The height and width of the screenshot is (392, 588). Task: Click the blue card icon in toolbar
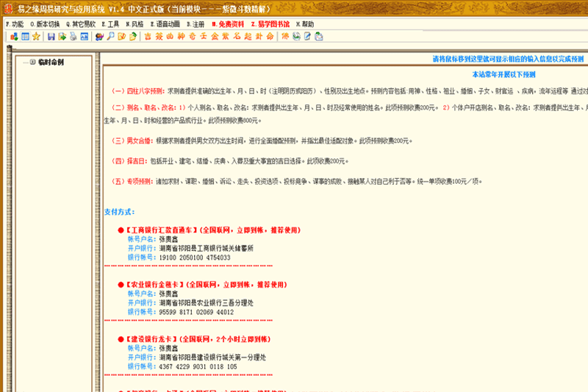point(85,36)
